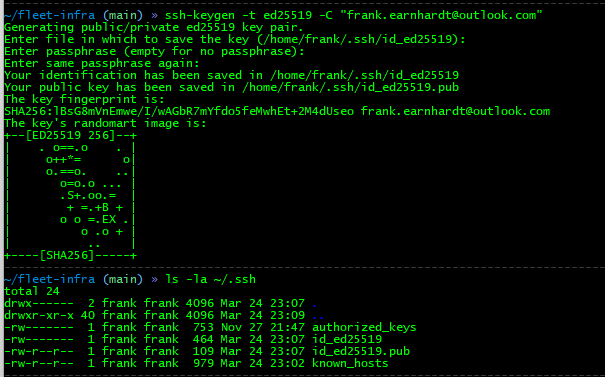Click the ssh-keygen command text

[353, 15]
